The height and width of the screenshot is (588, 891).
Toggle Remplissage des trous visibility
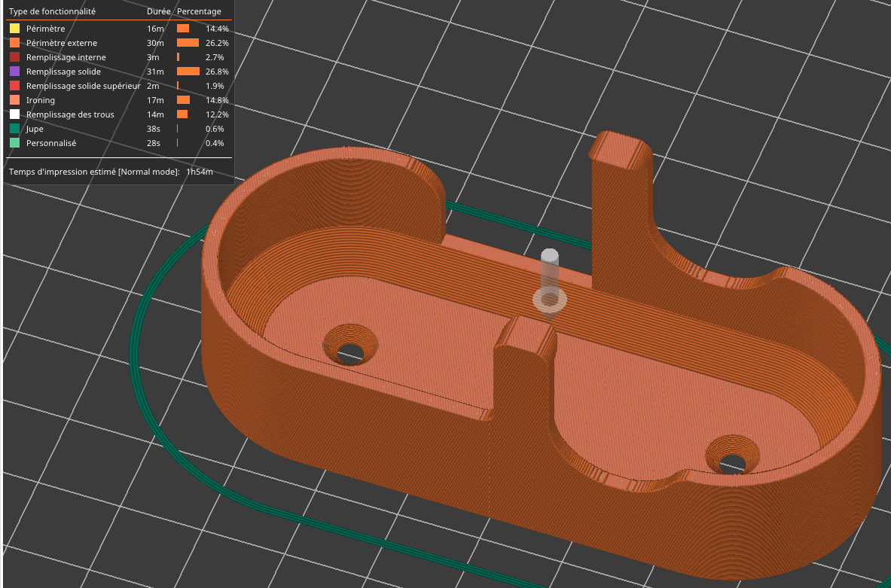coord(119,114)
